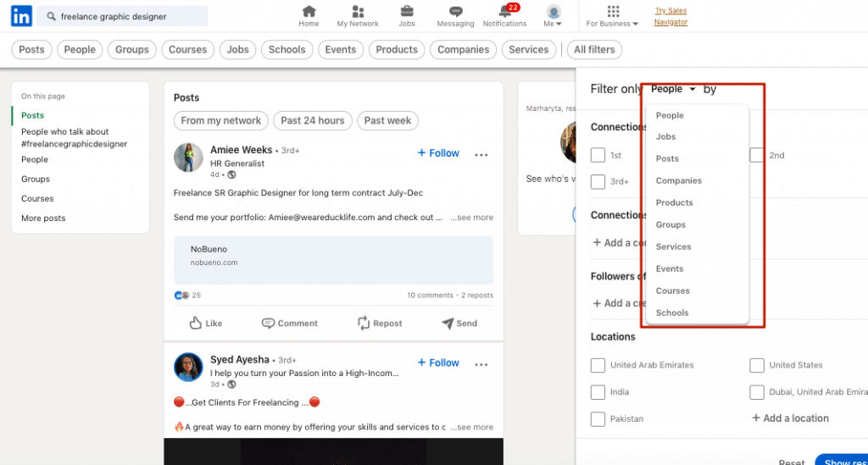Open the Messaging icon
This screenshot has width=868, height=465.
(x=455, y=11)
